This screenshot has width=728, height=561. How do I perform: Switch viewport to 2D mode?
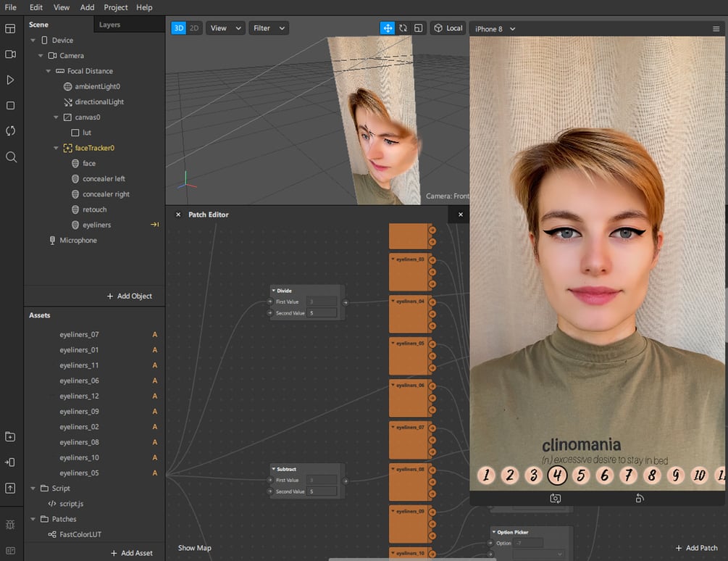click(194, 28)
